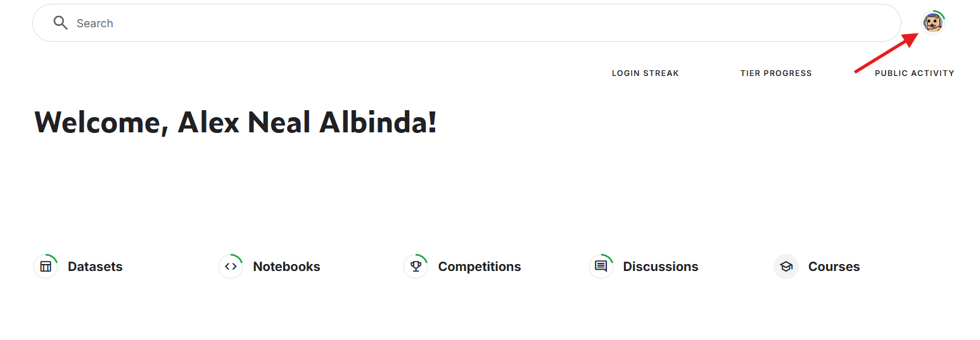980x340 pixels.
Task: Select the LOGIN STREAK tab
Action: [646, 73]
